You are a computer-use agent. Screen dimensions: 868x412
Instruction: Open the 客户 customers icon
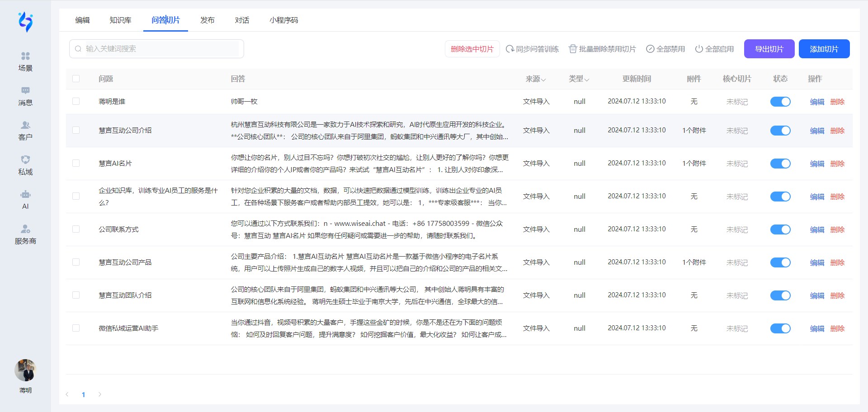click(25, 125)
